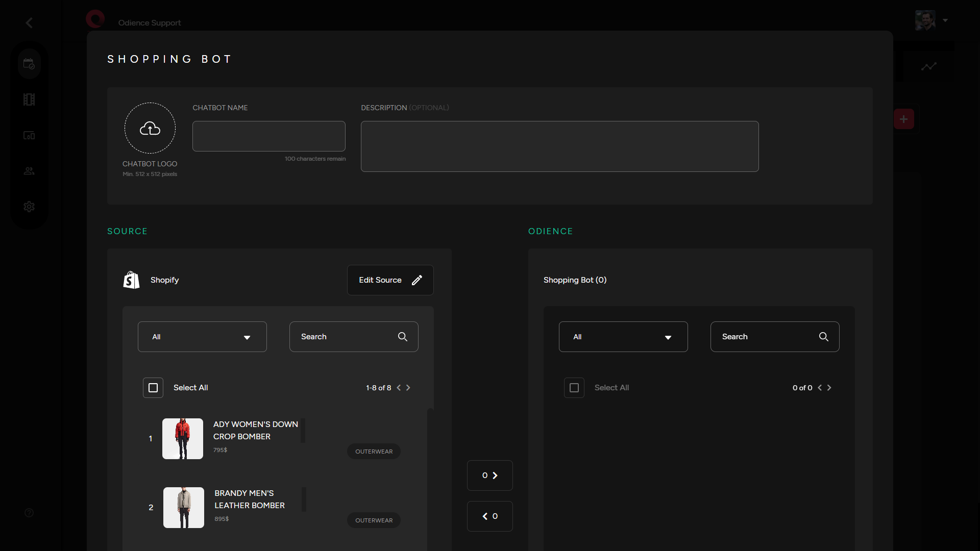Select the Ady Women's Down Crop Bomber thumbnail
Viewport: 980px width, 551px height.
click(x=183, y=439)
